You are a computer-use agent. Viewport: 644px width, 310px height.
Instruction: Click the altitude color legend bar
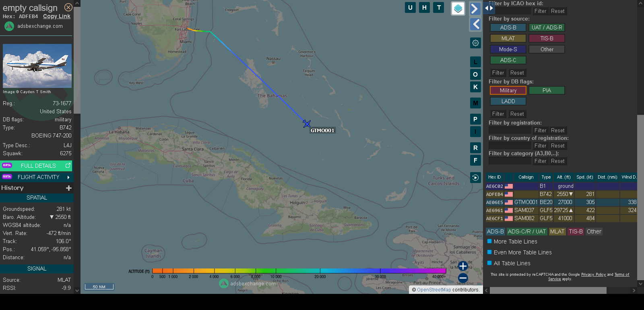[x=299, y=271]
